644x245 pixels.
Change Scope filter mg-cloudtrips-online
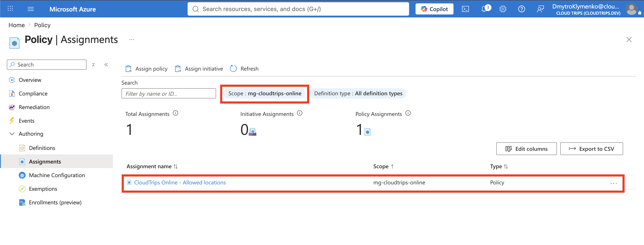tap(264, 94)
